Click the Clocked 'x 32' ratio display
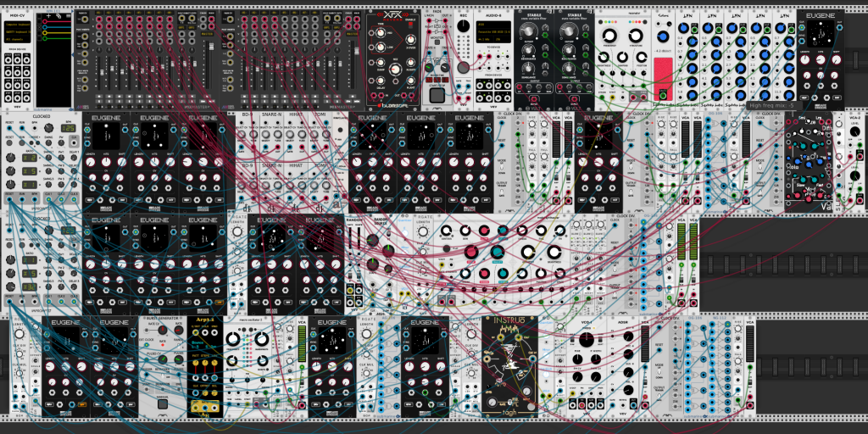 tap(30, 287)
